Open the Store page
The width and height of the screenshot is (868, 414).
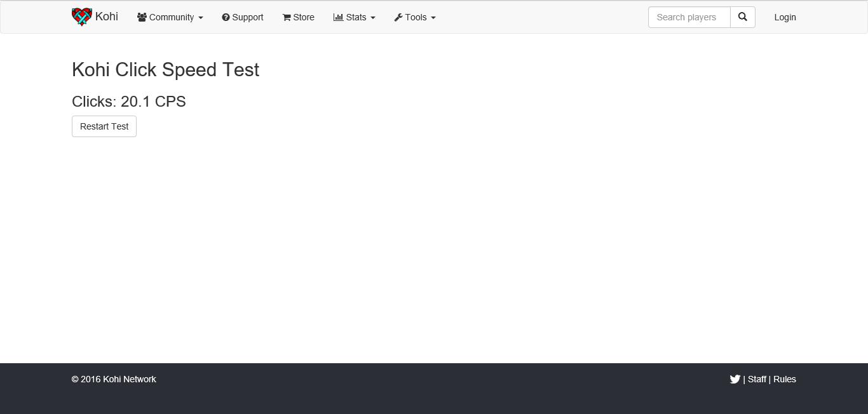[x=299, y=17]
